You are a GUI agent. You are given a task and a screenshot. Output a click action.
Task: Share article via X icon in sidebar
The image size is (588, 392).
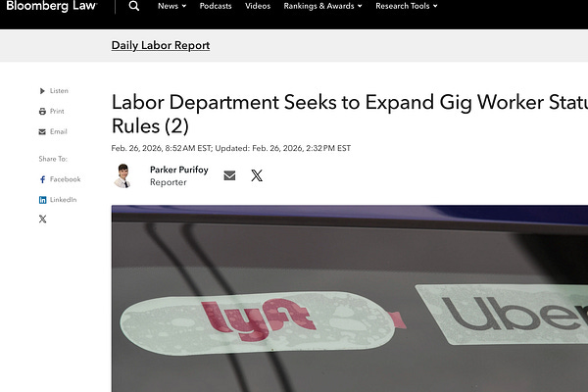(x=43, y=220)
